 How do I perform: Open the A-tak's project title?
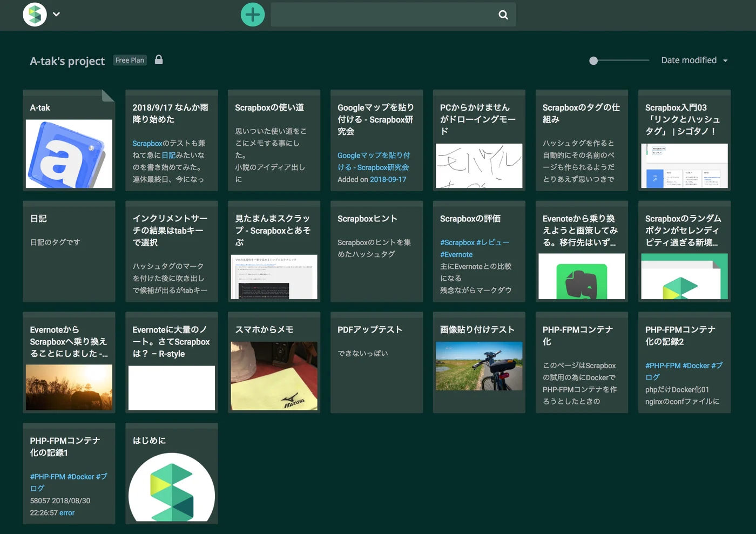(67, 61)
